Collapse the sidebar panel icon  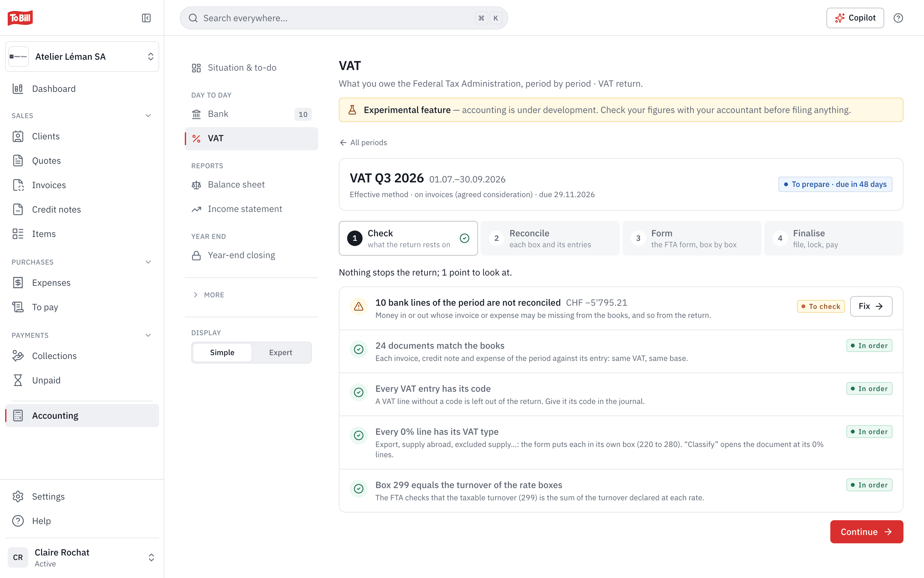(x=146, y=18)
